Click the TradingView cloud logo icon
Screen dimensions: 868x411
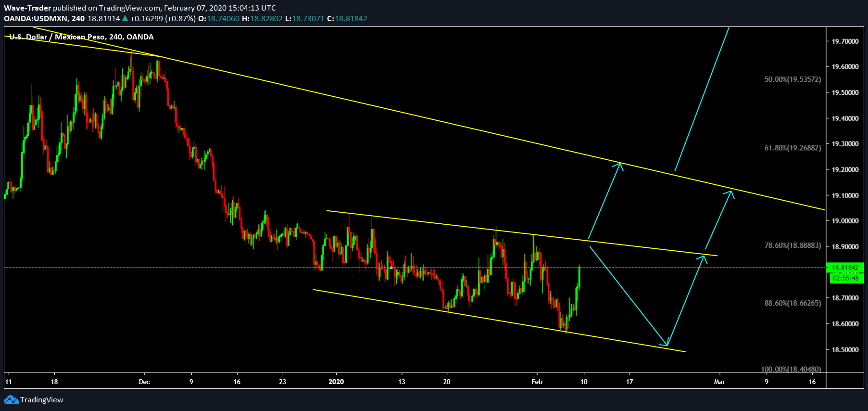(12, 400)
